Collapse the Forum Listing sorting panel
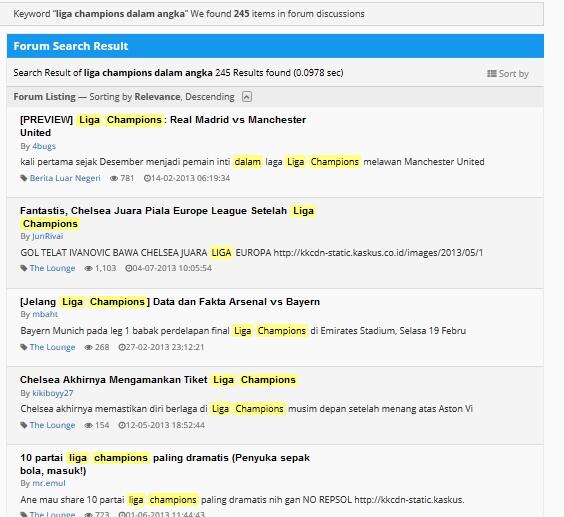564x517 pixels. pos(247,97)
